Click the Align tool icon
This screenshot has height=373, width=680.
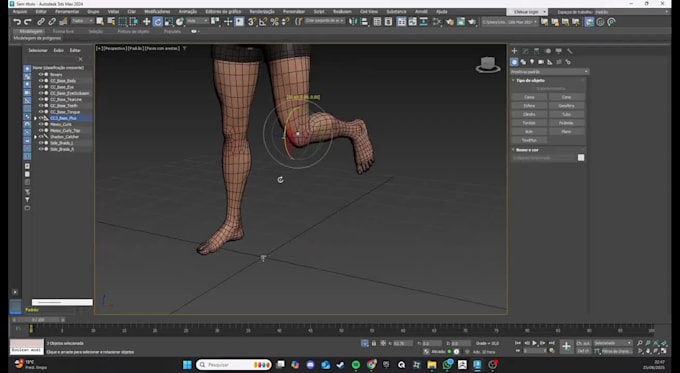364,21
